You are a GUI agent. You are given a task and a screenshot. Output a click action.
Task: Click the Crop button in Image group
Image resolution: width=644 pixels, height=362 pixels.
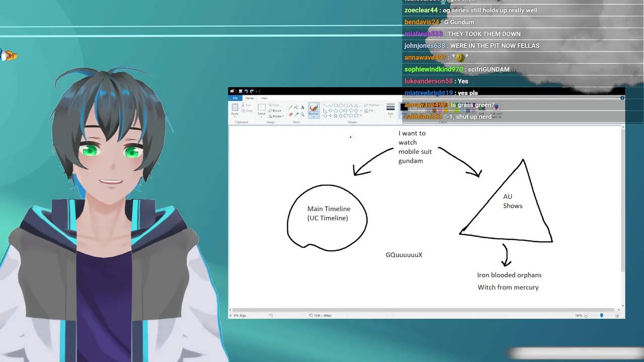(x=274, y=105)
